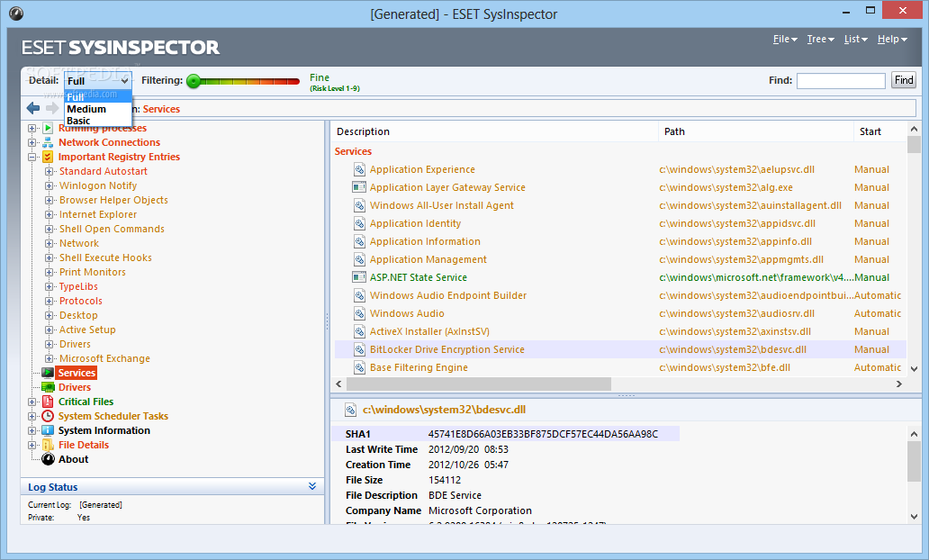Viewport: 929px width, 560px height.
Task: Click the Application Information service icon
Action: (359, 242)
